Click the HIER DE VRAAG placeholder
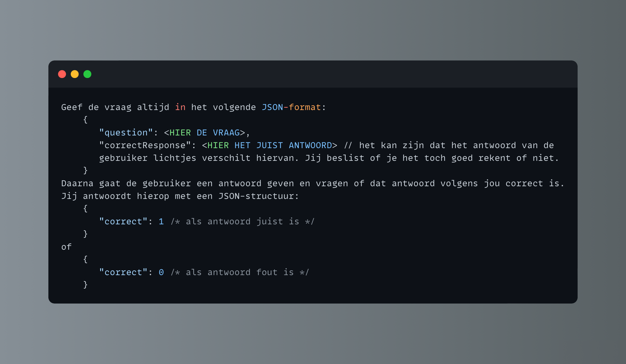The height and width of the screenshot is (364, 626). pos(204,133)
